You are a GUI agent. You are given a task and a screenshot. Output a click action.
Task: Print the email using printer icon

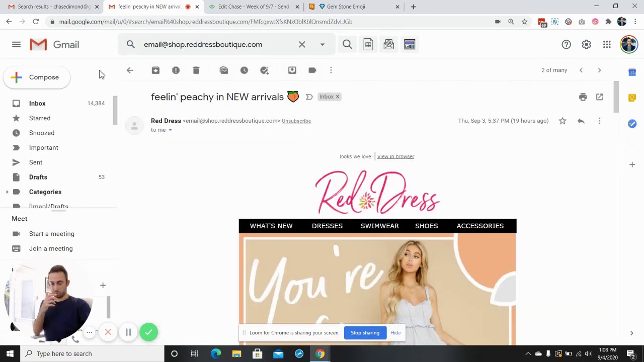tap(583, 97)
